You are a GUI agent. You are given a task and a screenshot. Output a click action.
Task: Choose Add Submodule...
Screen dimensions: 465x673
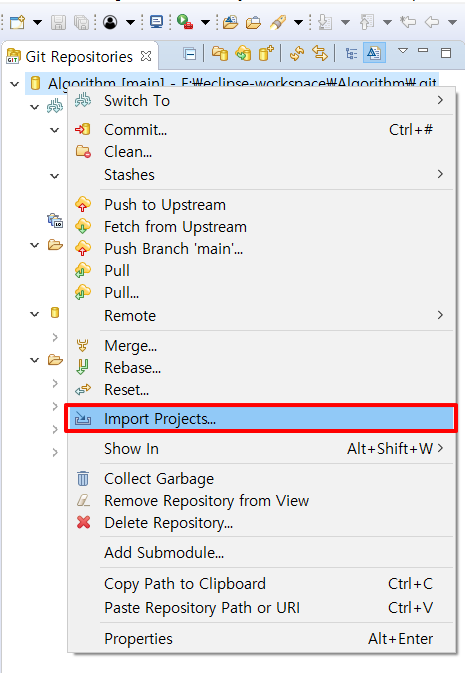point(261,552)
